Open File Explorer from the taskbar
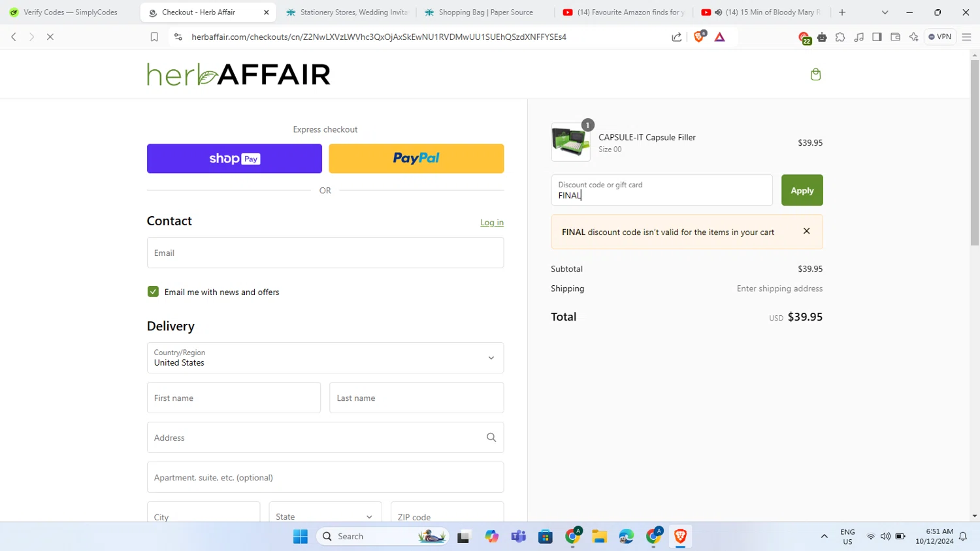The height and width of the screenshot is (551, 980). [x=599, y=537]
